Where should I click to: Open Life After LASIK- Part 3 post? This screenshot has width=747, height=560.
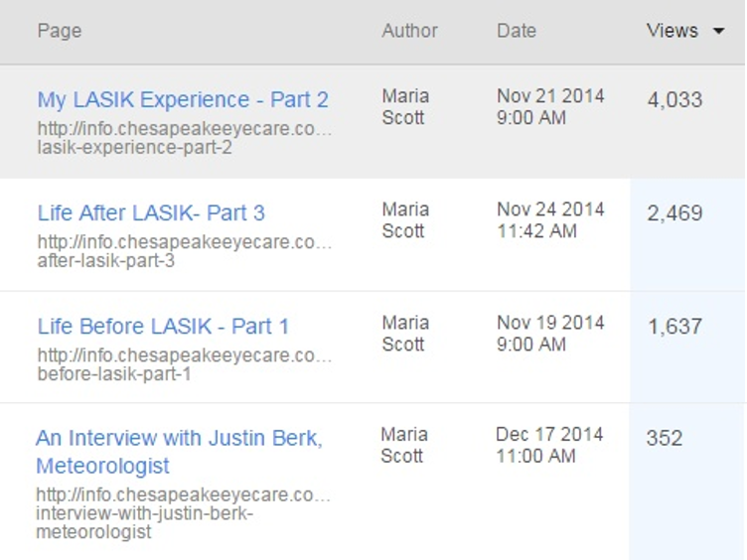tap(151, 212)
